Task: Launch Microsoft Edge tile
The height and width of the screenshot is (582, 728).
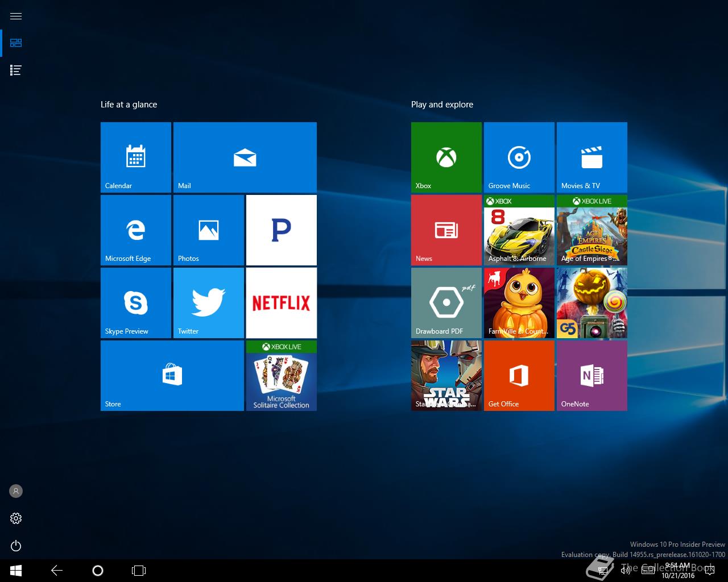Action: (x=136, y=230)
